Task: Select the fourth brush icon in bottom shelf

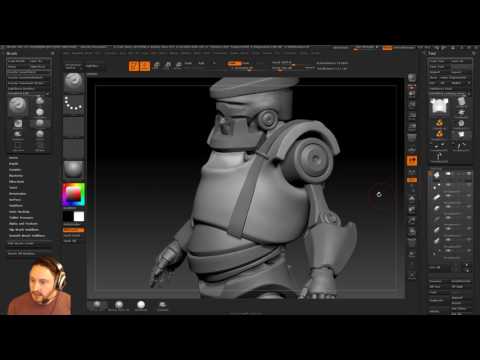Action: tap(162, 305)
